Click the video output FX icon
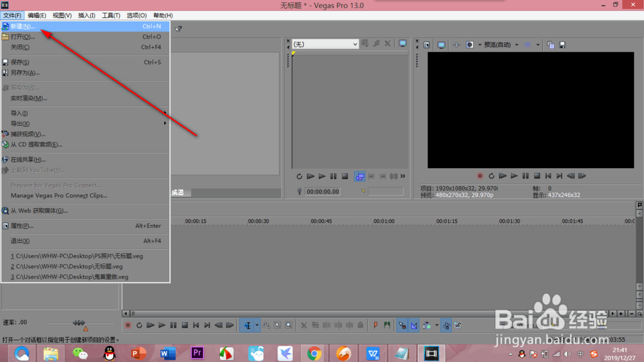This screenshot has height=362, width=644. point(457,45)
